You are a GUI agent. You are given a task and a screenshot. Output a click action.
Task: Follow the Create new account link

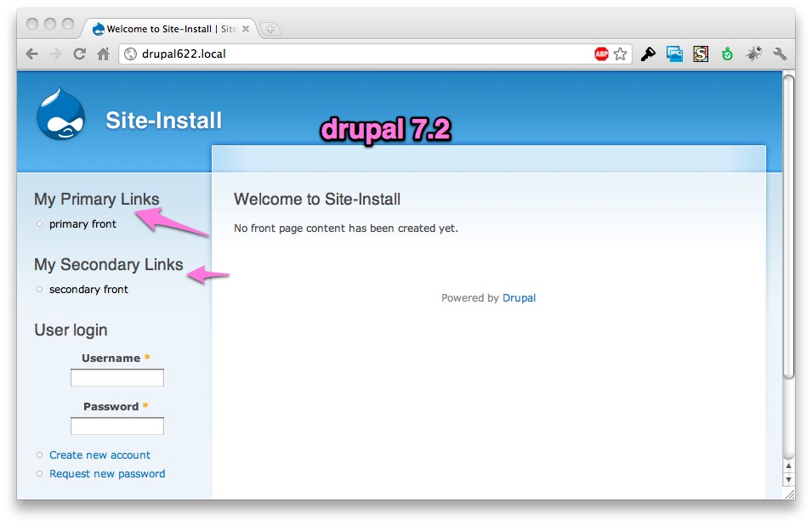[100, 455]
